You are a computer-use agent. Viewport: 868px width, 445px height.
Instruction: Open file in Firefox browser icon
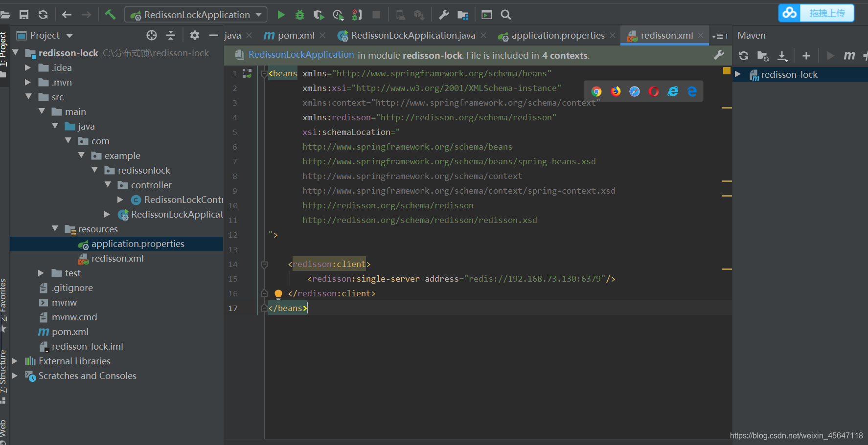616,91
